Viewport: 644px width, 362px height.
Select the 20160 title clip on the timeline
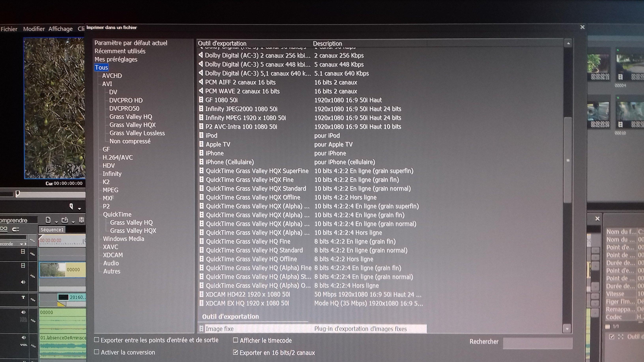72,297
